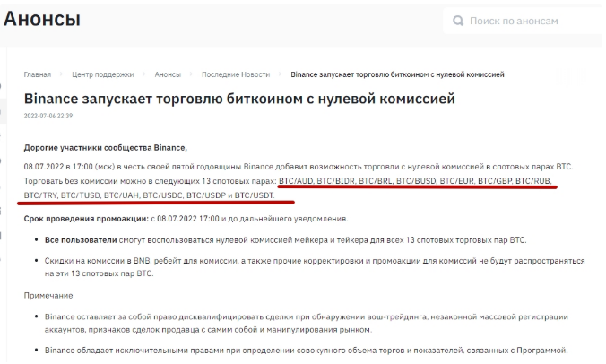Click the 'BTC/BUSD' pair text
The height and width of the screenshot is (364, 606).
[x=417, y=181]
